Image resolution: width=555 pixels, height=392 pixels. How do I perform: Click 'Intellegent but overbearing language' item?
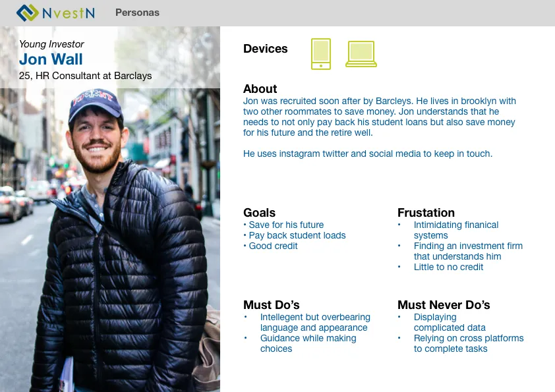315,322
